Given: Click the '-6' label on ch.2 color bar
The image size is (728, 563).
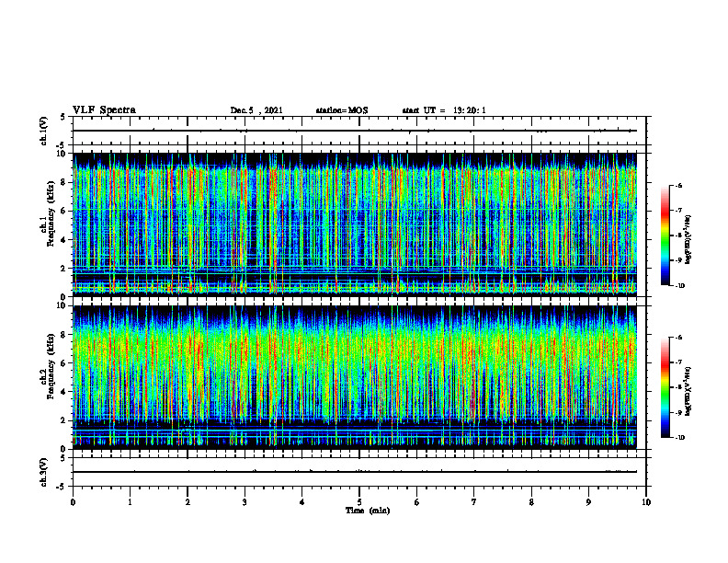Looking at the screenshot, I should [678, 338].
